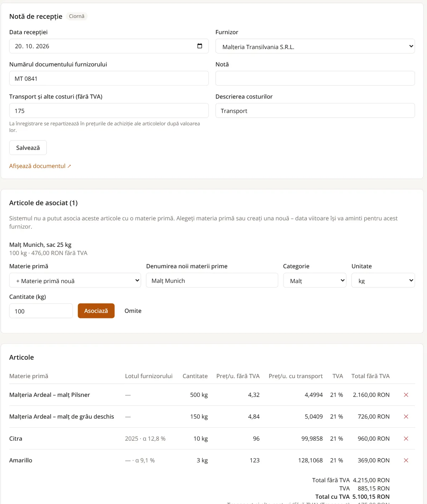
Task: Click the Malț Munich, sac 25 kg item title
Action: [x=40, y=245]
